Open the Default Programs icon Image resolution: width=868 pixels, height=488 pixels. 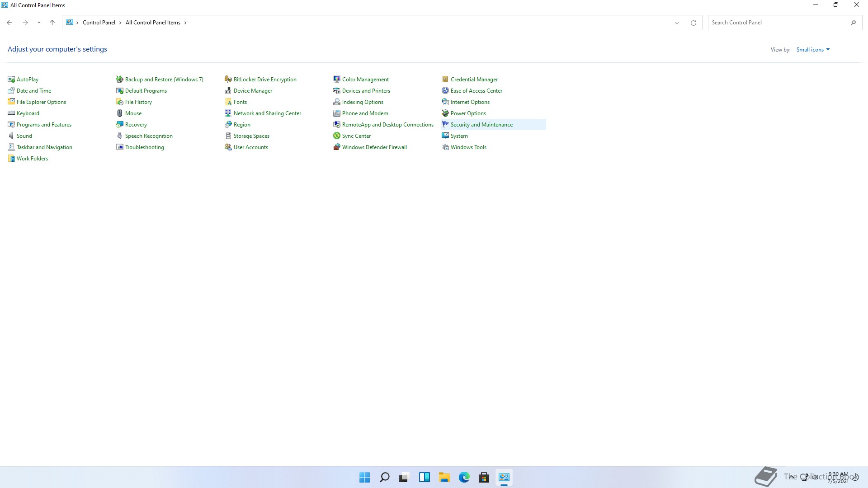coord(120,91)
